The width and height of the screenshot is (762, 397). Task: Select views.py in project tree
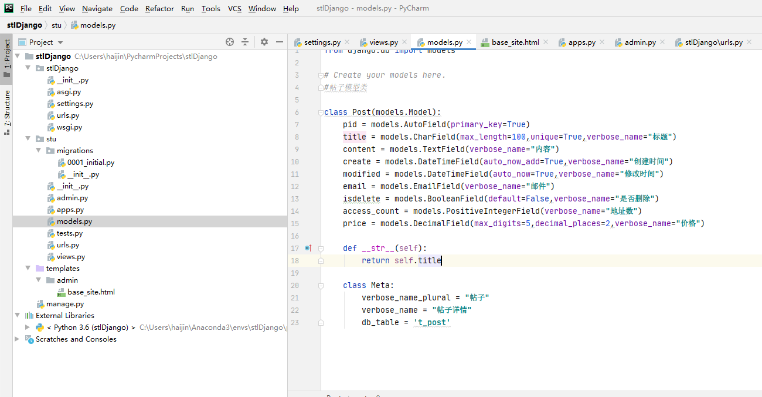(70, 257)
